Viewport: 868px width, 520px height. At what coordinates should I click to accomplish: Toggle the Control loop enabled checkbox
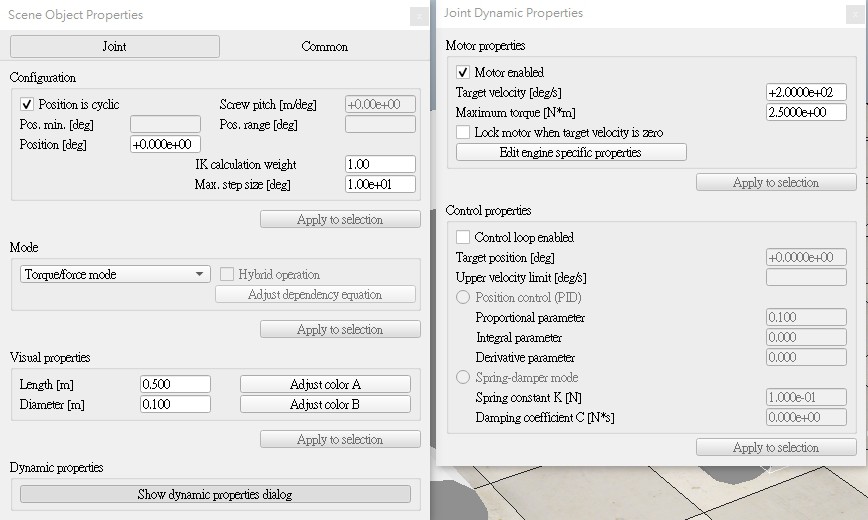pos(463,237)
